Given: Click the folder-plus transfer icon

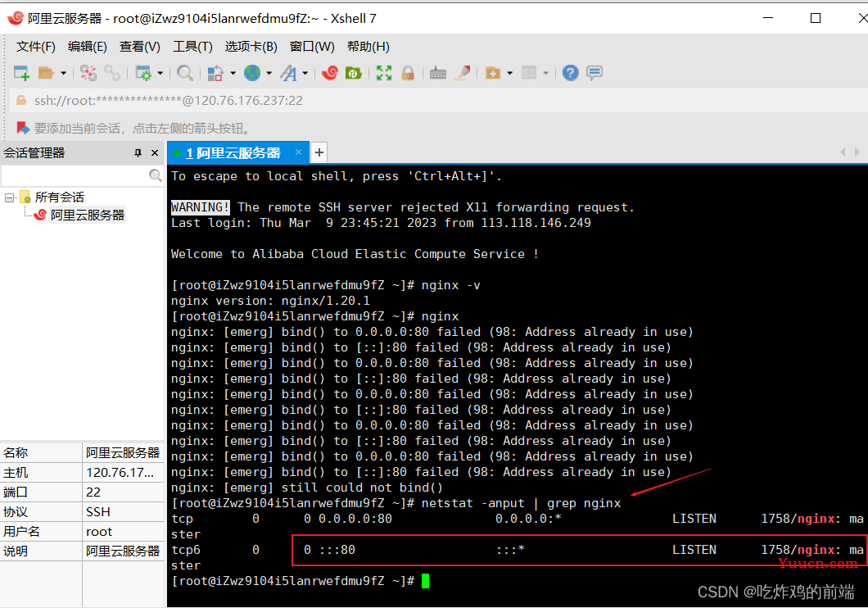Looking at the screenshot, I should (x=493, y=73).
